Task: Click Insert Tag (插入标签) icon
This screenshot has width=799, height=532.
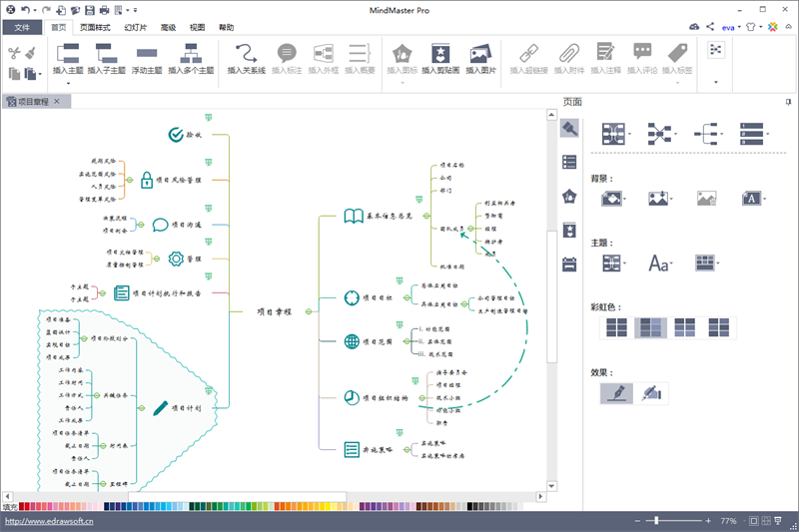Action: coord(678,53)
